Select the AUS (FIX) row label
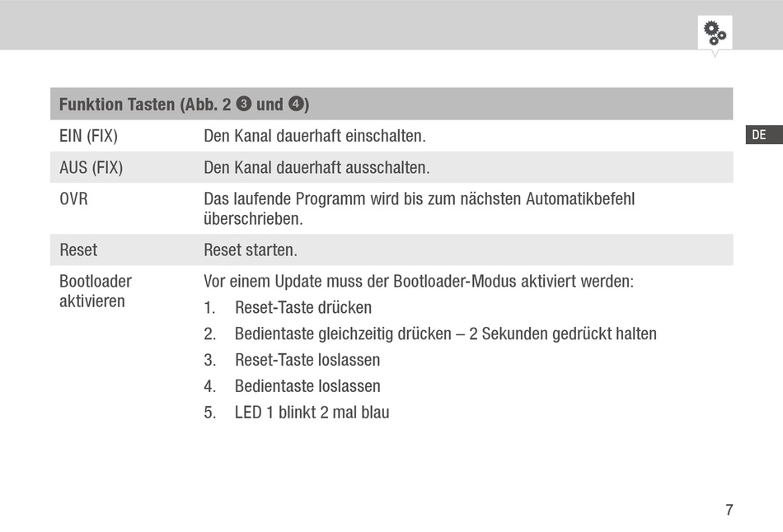Image resolution: width=783 pixels, height=532 pixels. click(91, 167)
